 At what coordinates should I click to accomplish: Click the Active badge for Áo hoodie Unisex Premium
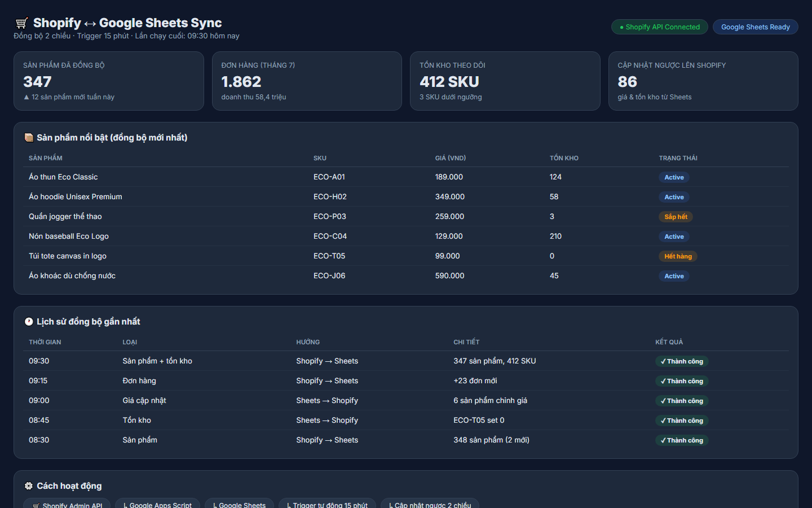[674, 197]
